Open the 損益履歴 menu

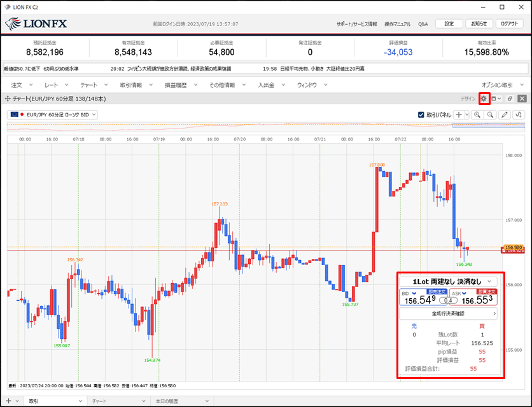coord(181,85)
